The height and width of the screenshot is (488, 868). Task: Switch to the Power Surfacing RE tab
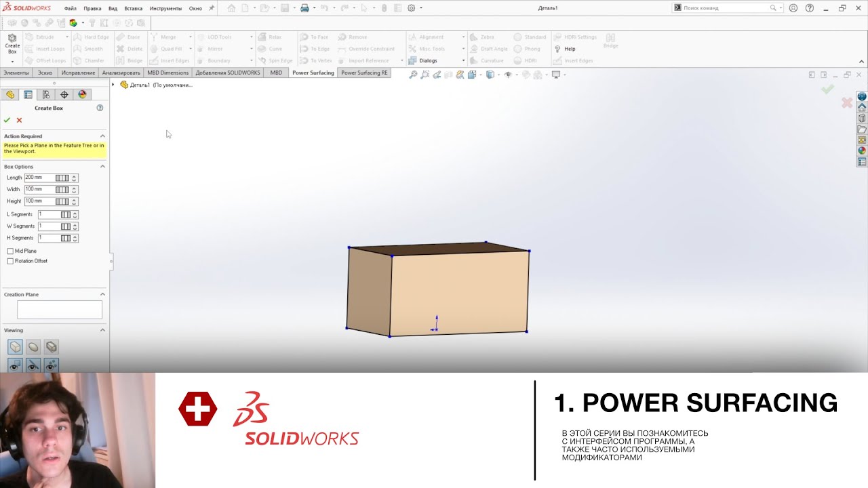(365, 73)
